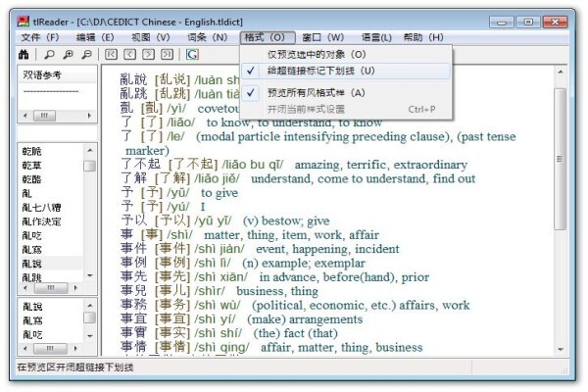Screen dimensions: 588x392
Task: Click the zoom-out magnifier icon
Action: tap(86, 55)
